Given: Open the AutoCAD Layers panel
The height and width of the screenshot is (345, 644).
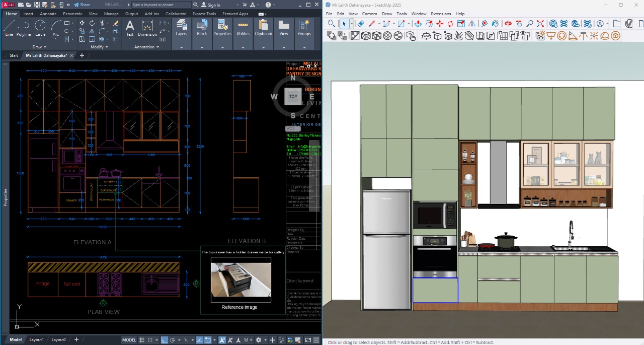Looking at the screenshot, I should tap(181, 27).
